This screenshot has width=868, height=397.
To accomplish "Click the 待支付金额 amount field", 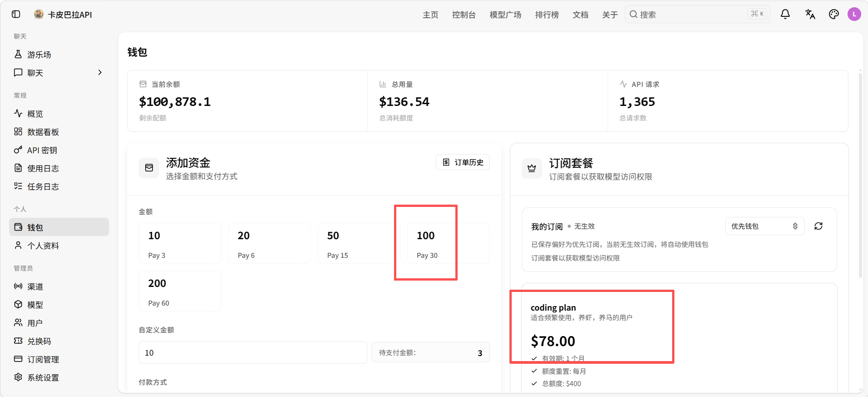I will pyautogui.click(x=431, y=352).
